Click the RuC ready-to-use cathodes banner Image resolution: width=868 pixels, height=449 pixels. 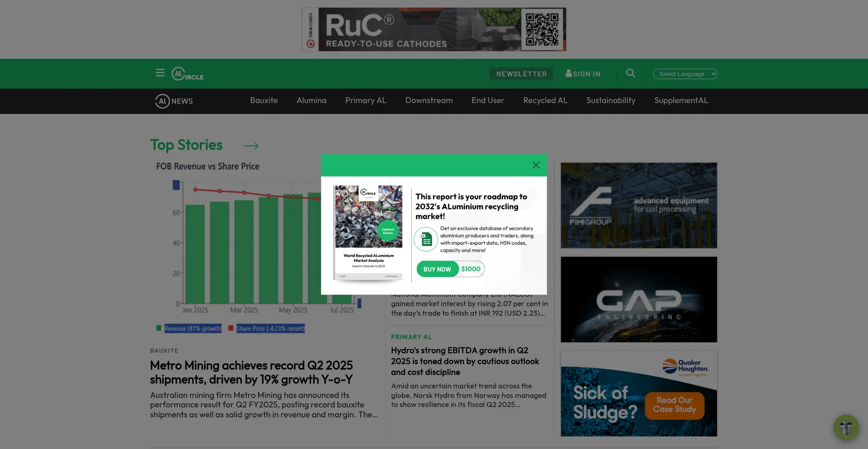coord(434,29)
